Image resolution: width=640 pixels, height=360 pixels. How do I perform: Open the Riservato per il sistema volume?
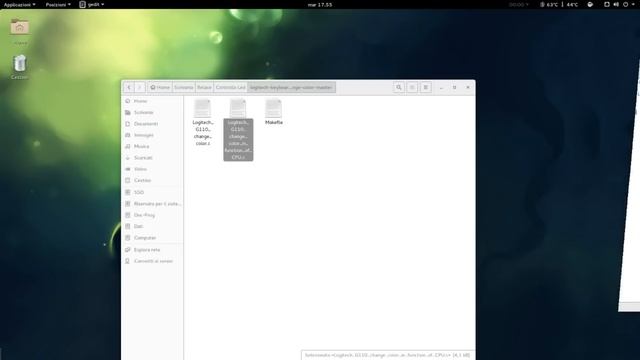(x=153, y=204)
